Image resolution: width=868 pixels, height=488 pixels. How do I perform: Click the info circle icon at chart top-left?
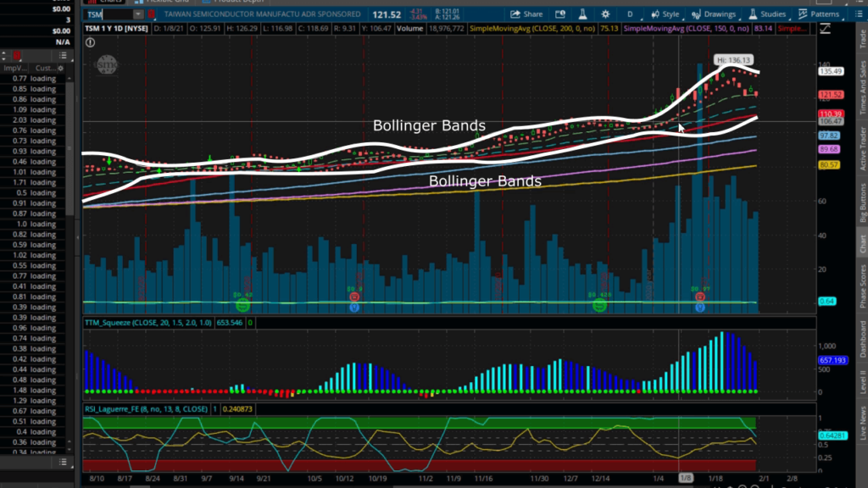[x=90, y=42]
